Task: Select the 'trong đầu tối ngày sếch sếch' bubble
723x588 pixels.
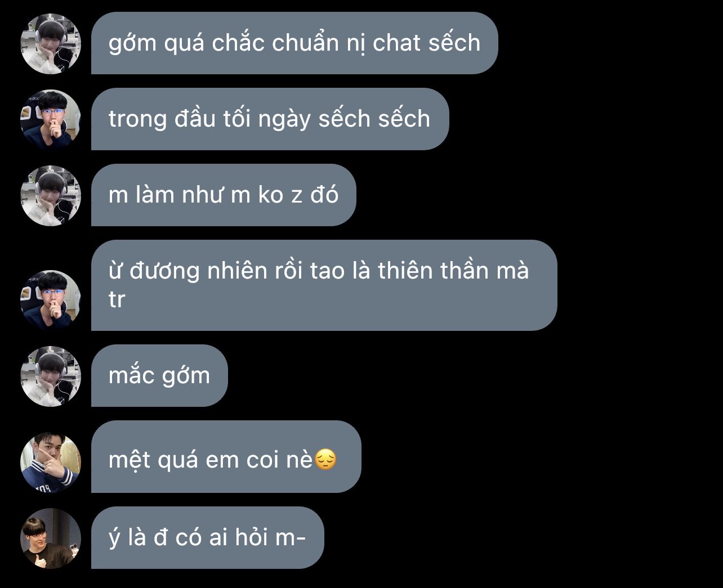Action: [270, 119]
